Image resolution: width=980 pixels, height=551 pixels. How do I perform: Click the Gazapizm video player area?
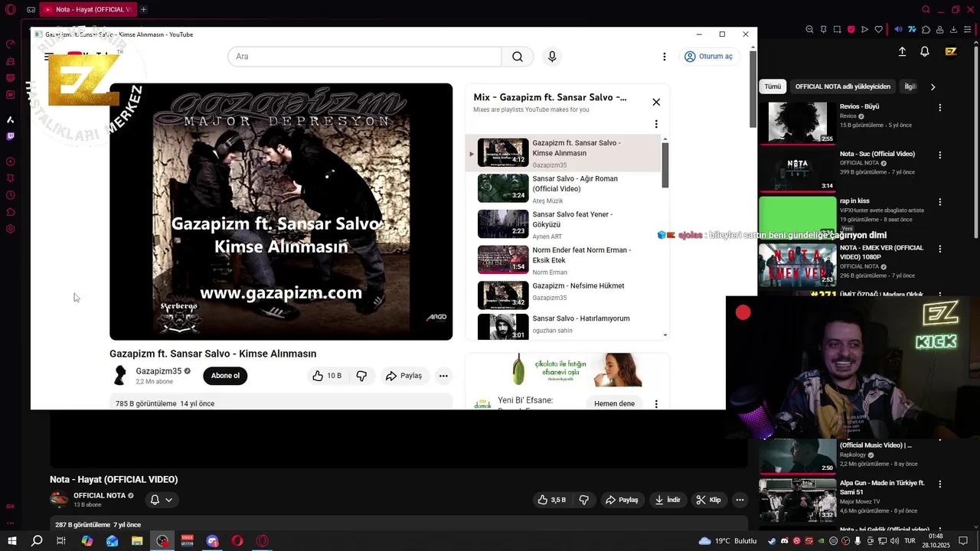[x=281, y=211]
